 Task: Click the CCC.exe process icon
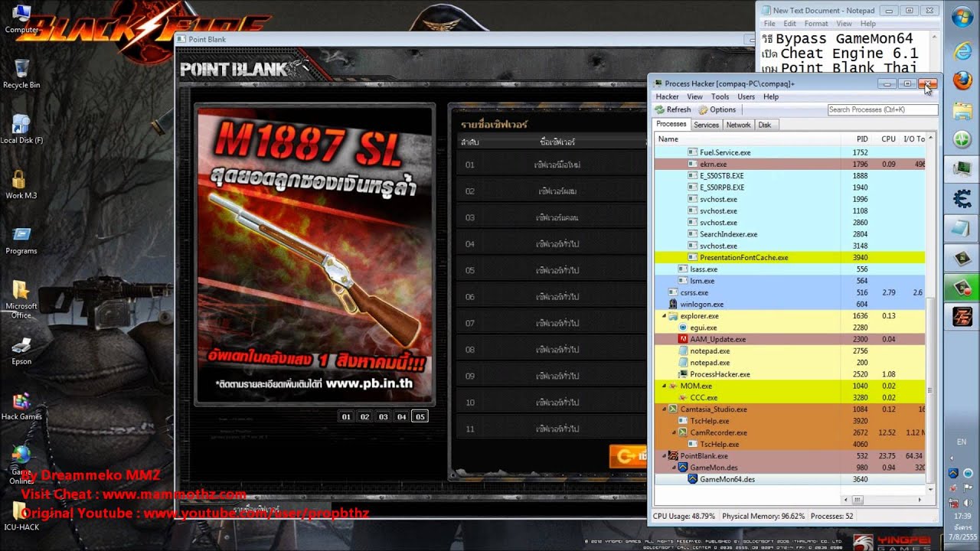coord(683,397)
